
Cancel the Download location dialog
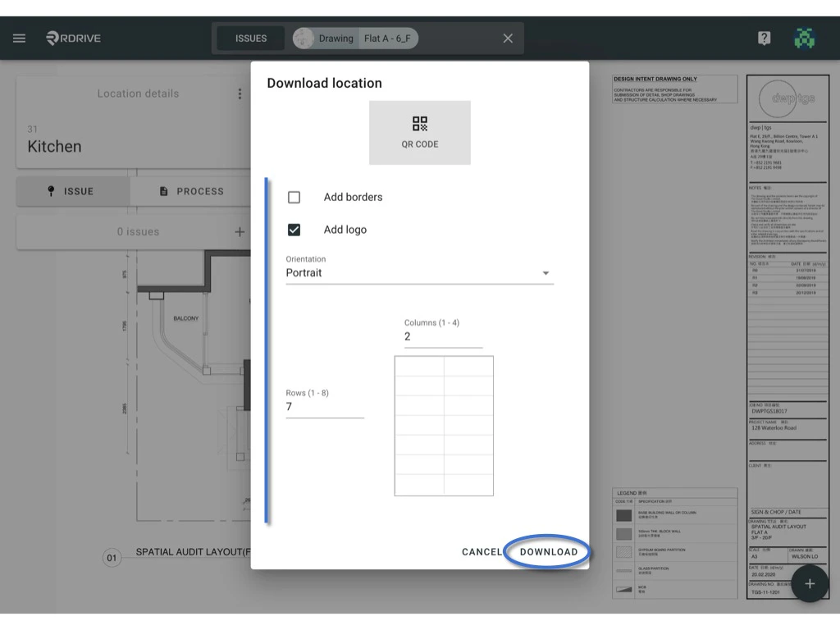pyautogui.click(x=482, y=552)
